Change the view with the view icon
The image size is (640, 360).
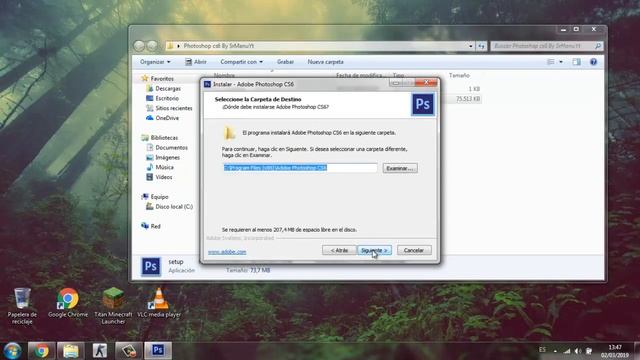point(551,62)
